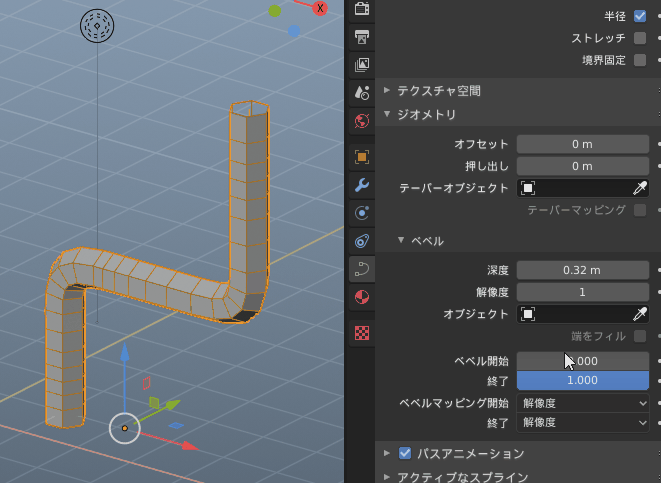Open the Curve Object Data tab
This screenshot has height=483, width=661.
click(x=362, y=269)
